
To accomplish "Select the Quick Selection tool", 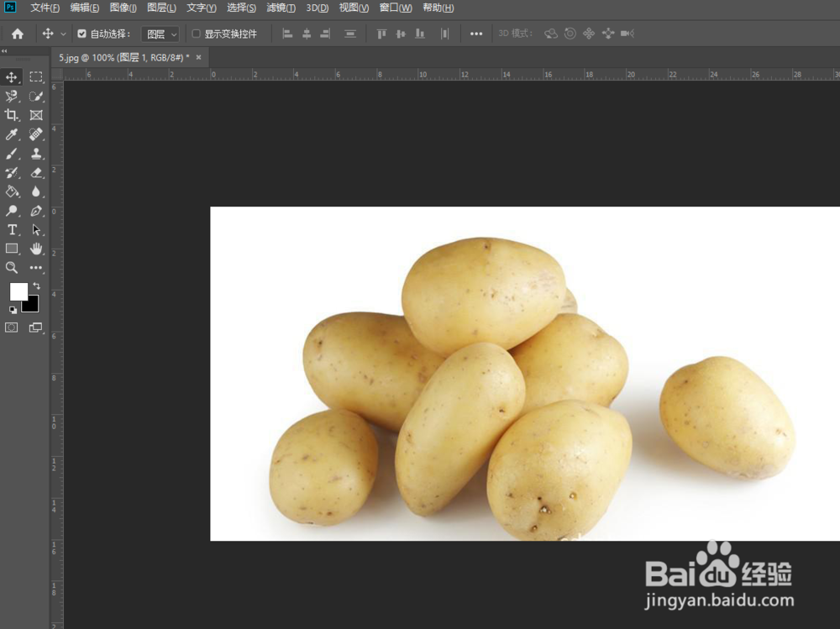I will pos(36,97).
